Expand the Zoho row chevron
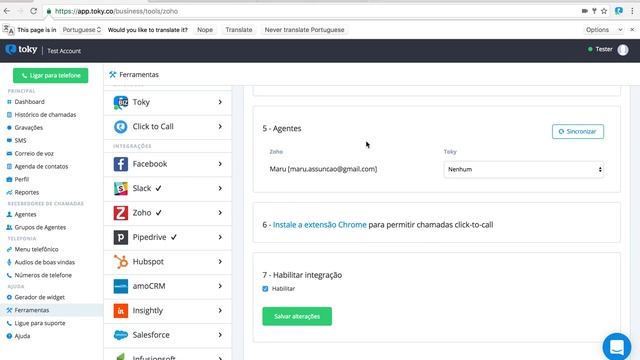 (220, 213)
